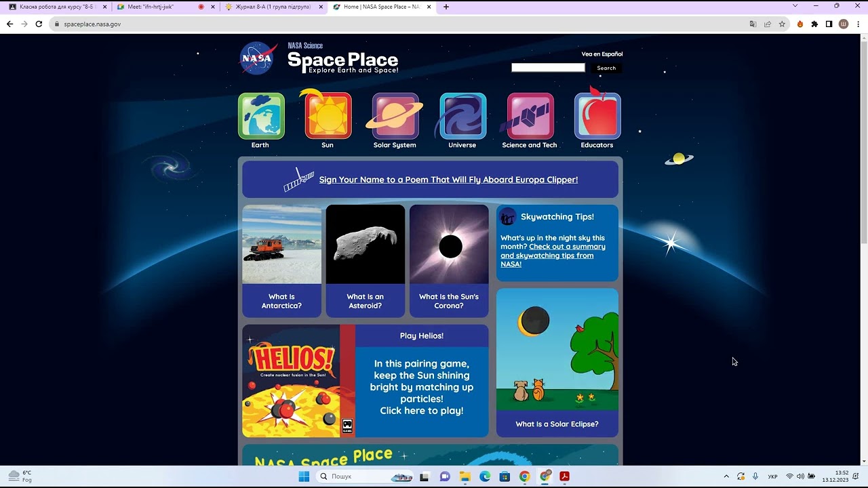Click the microphone icon in system tray
868x488 pixels.
click(x=755, y=476)
